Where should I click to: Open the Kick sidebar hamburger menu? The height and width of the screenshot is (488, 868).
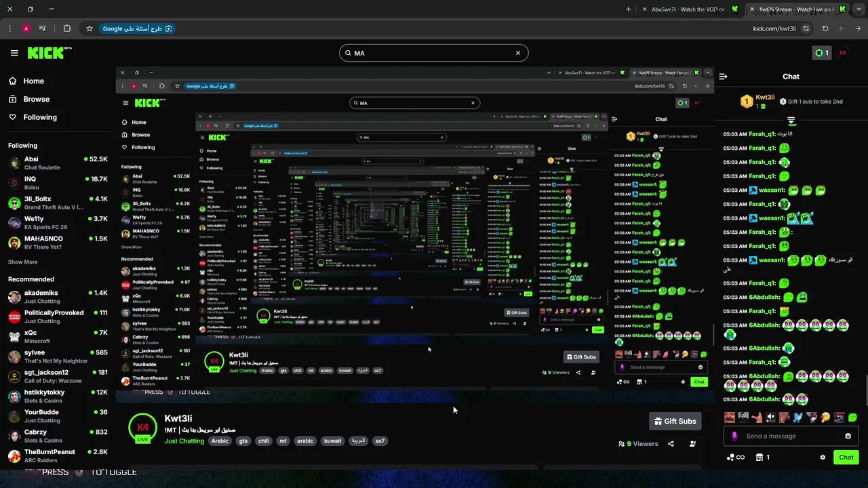14,53
